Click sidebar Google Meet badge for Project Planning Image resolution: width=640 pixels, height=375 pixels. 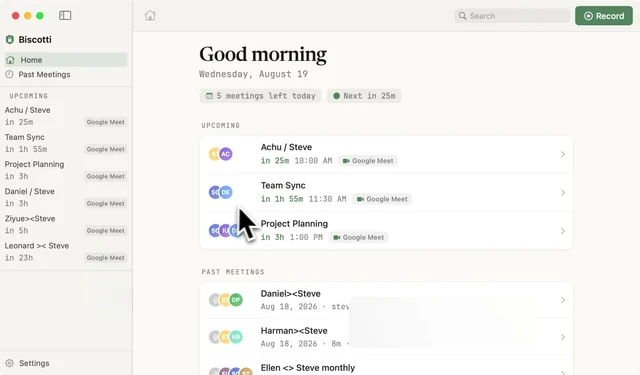coord(106,176)
